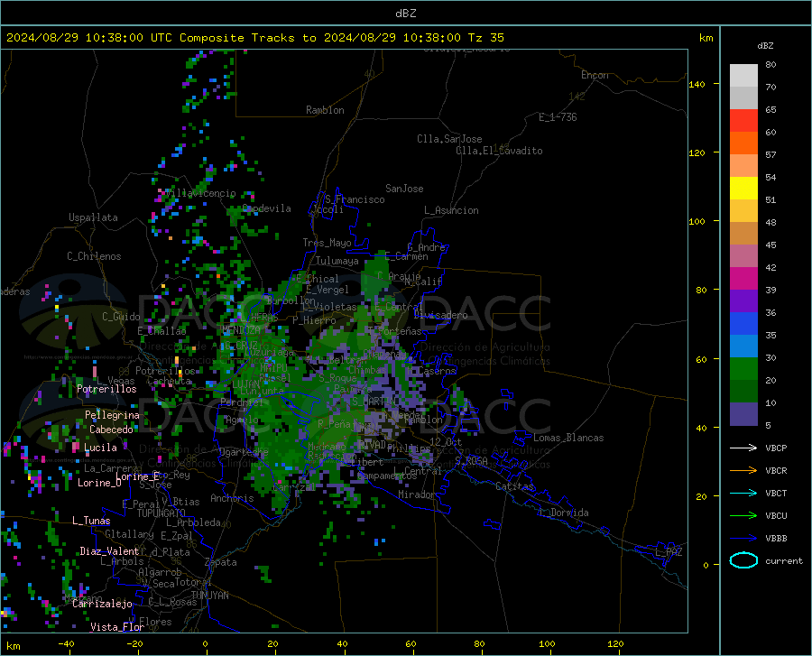Click the L_Asuncion map label
The height and width of the screenshot is (656, 812).
(x=452, y=210)
